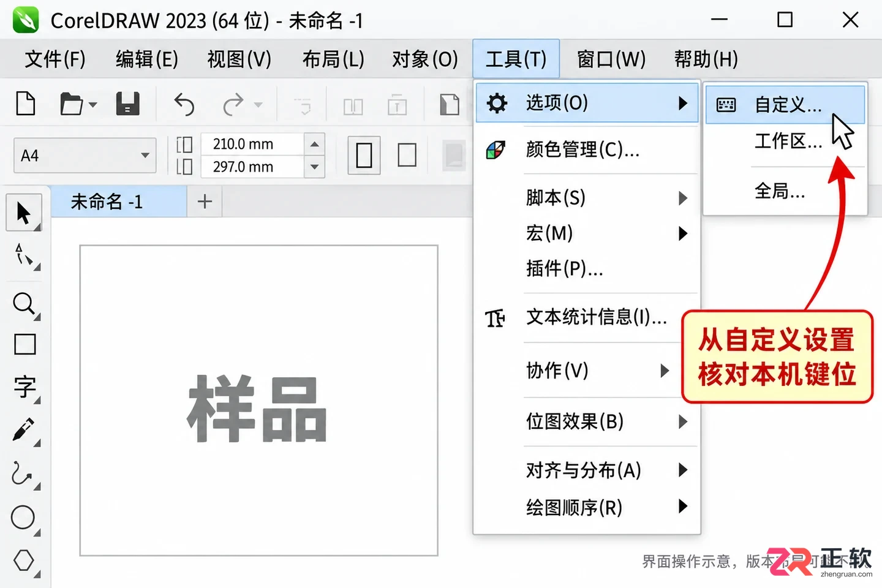The image size is (882, 588).
Task: Switch page to landscape orientation
Action: (407, 155)
